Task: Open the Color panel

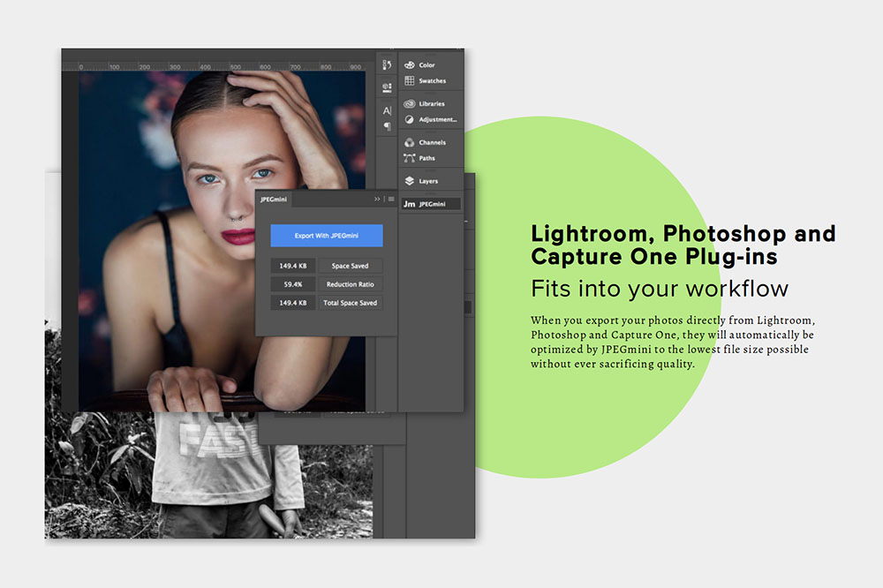Action: point(426,65)
